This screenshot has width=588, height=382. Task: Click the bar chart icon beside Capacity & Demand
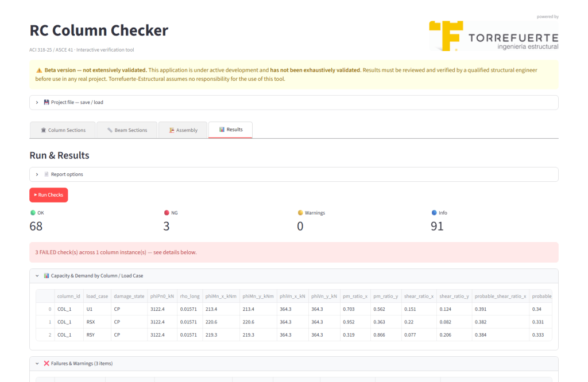[x=47, y=276]
